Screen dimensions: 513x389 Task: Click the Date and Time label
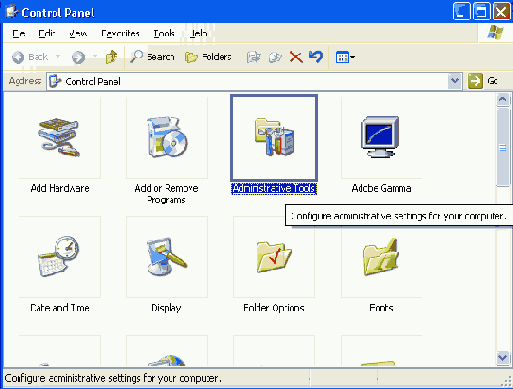(x=60, y=308)
